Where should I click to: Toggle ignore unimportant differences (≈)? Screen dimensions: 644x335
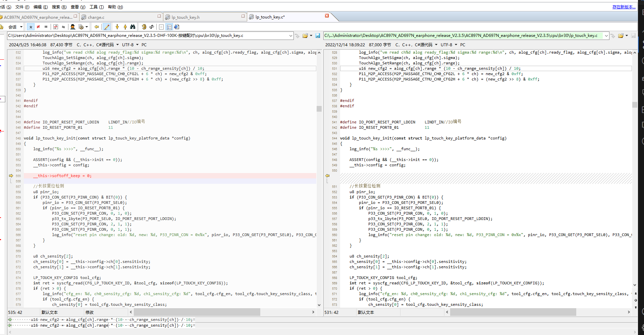click(x=63, y=27)
